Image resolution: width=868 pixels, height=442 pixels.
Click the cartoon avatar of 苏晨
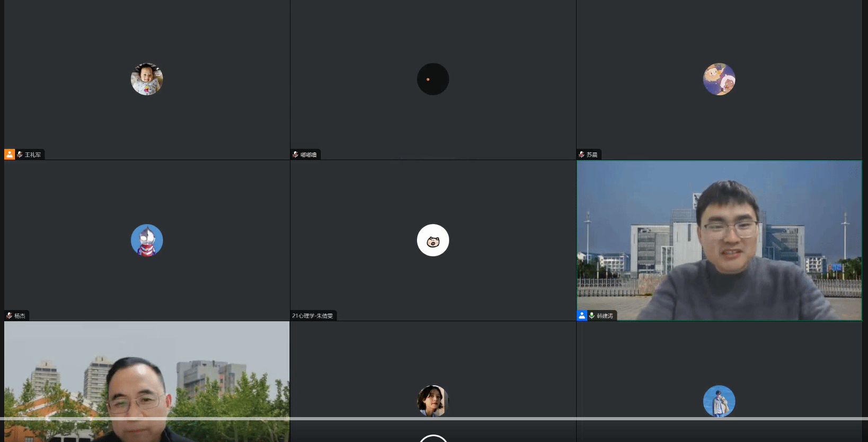[x=719, y=79]
